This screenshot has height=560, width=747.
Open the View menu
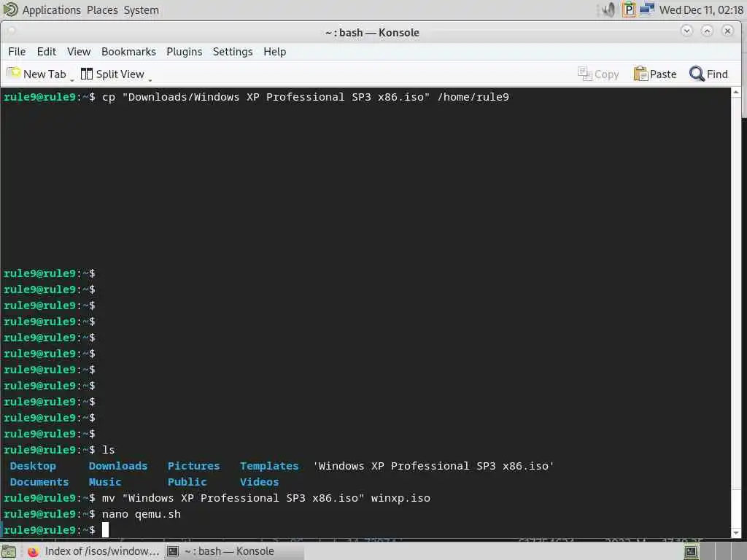[x=79, y=52]
